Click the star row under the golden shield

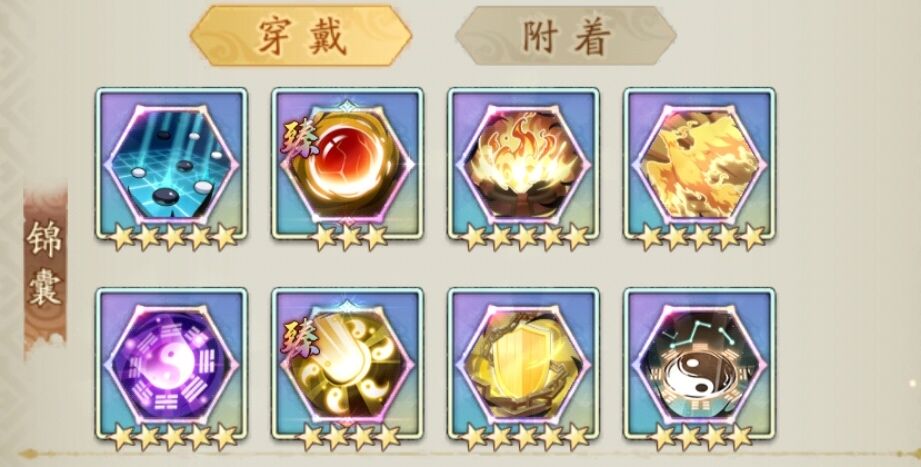click(x=525, y=436)
